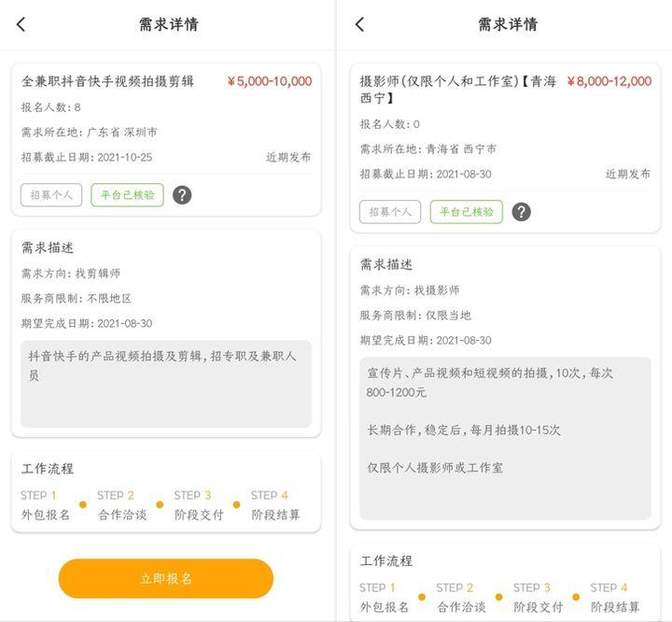Select the line 仅限个人摄影师或工作室

click(x=435, y=468)
